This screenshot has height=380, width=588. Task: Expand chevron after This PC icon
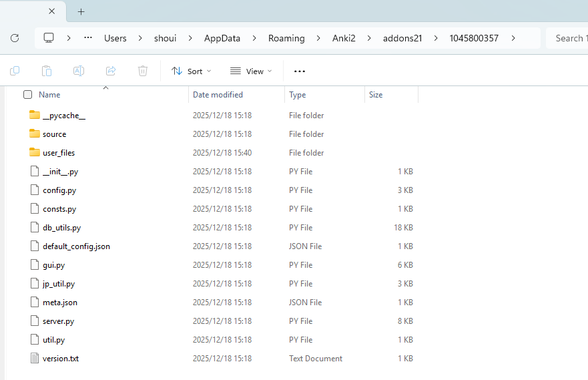[69, 38]
